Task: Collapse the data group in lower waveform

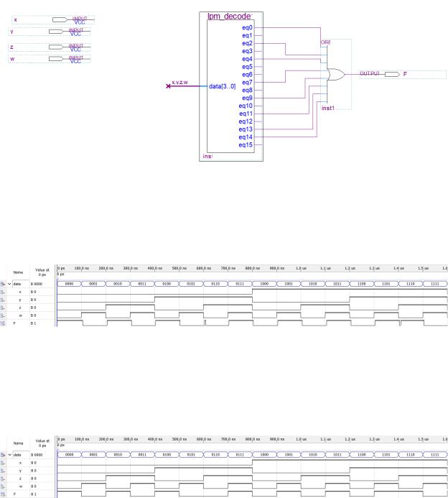Action: click(9, 455)
